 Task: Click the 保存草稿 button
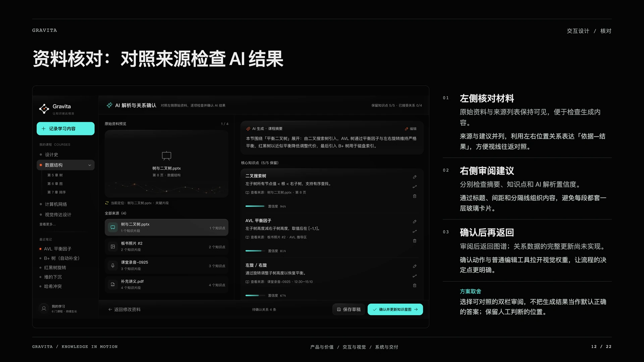tap(348, 309)
